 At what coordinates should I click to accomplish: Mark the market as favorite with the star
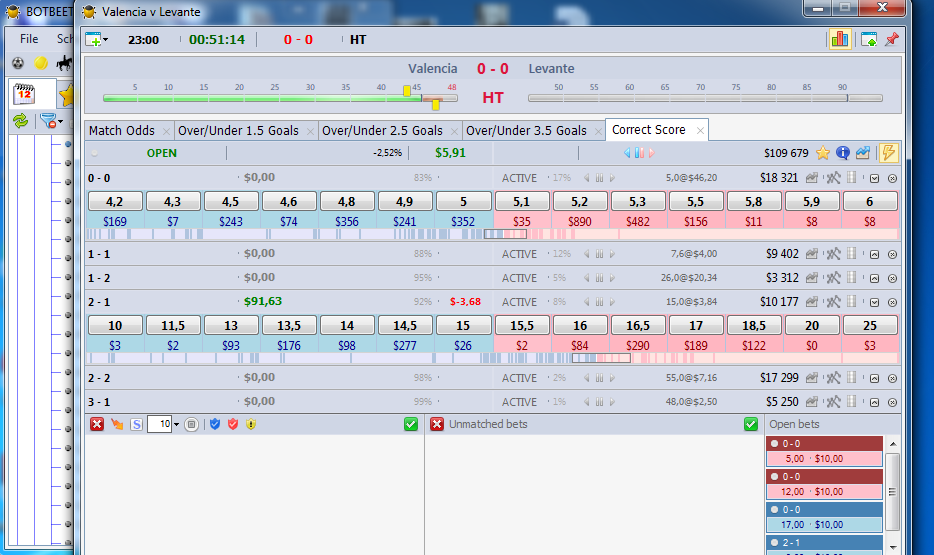click(x=823, y=153)
